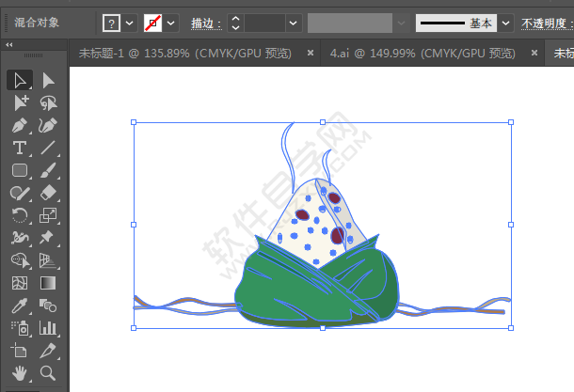Viewport: 574px width, 392px height.
Task: Expand the stroke color dropdown arrow
Action: 171,23
